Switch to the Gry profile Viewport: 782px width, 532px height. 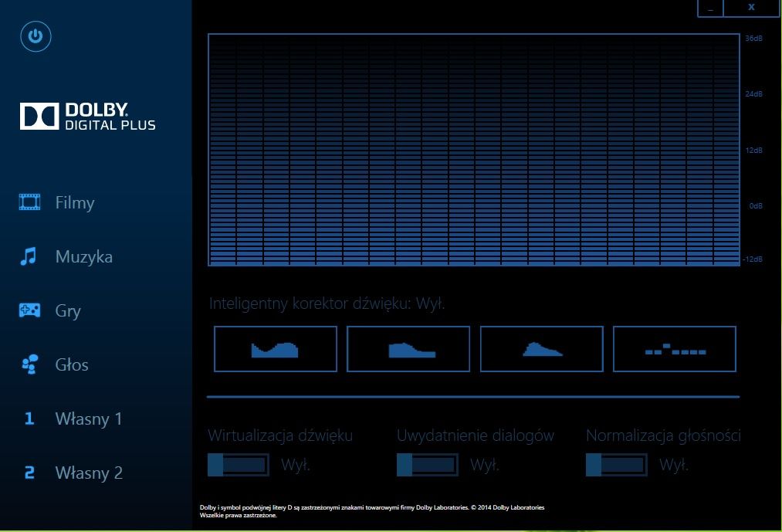[x=68, y=310]
